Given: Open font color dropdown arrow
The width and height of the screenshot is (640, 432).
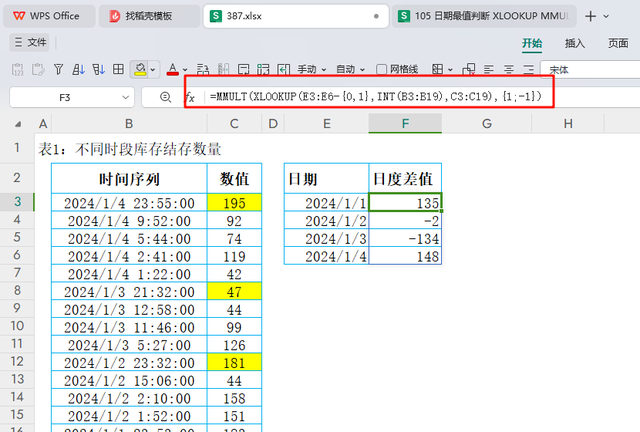Looking at the screenshot, I should (x=185, y=70).
